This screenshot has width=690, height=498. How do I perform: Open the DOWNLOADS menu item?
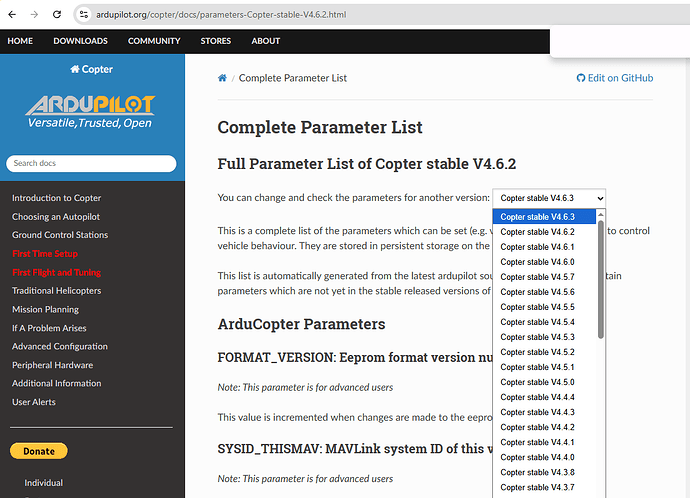[x=81, y=41]
